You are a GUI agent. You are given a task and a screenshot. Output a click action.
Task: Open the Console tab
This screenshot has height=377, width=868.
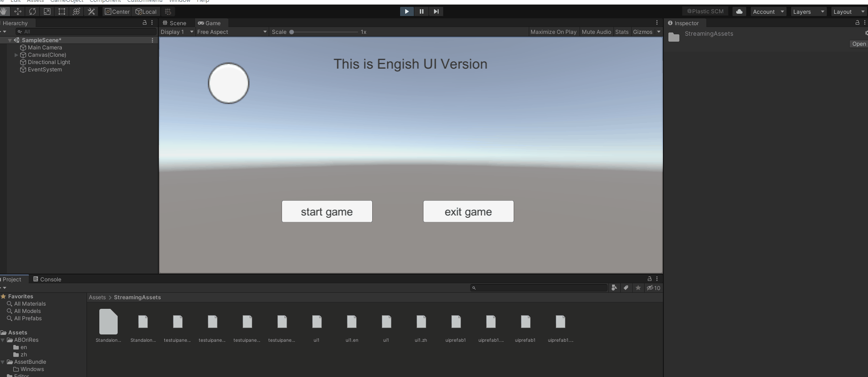47,279
